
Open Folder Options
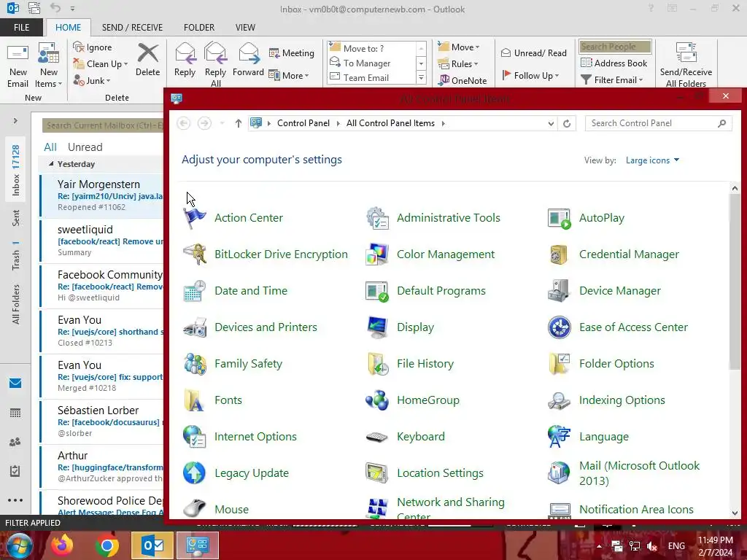tap(601, 364)
